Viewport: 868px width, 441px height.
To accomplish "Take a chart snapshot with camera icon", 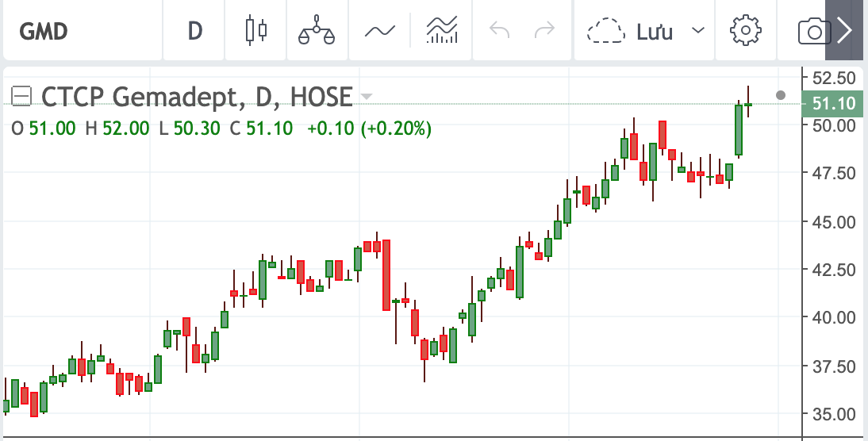I will tap(812, 32).
